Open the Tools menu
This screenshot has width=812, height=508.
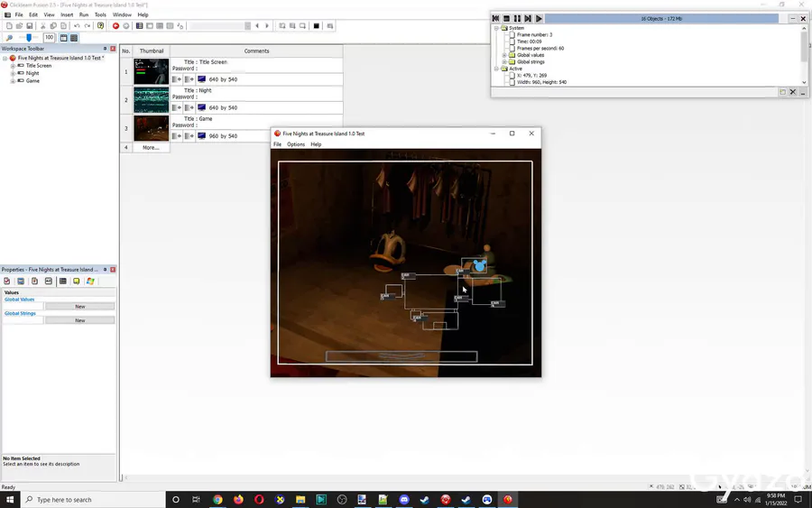pos(100,15)
